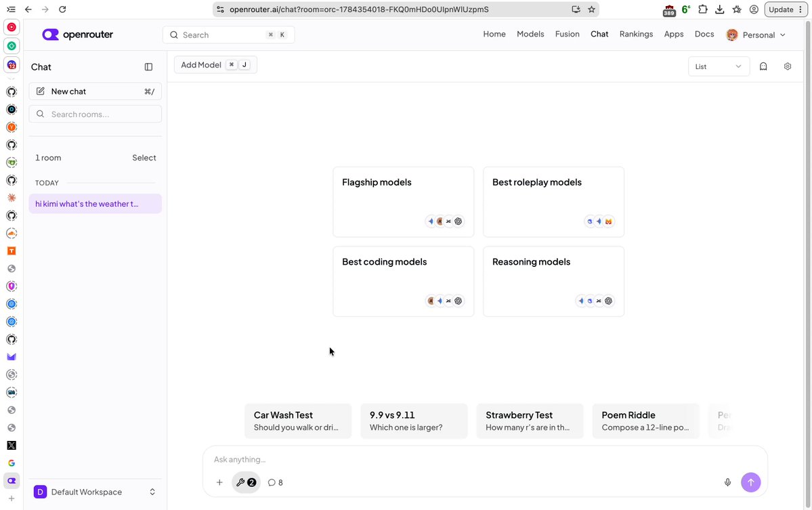Expand the Personal account menu
812x510 pixels.
pyautogui.click(x=756, y=35)
